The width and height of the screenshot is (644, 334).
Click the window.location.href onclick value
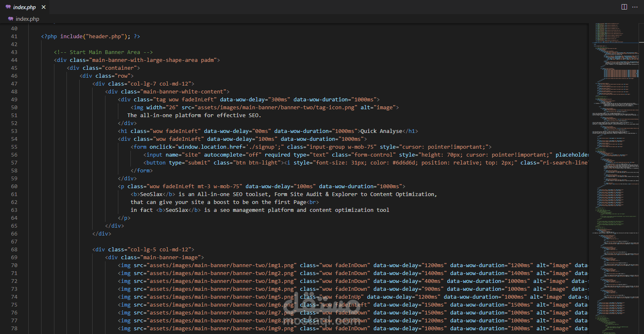[x=230, y=147]
